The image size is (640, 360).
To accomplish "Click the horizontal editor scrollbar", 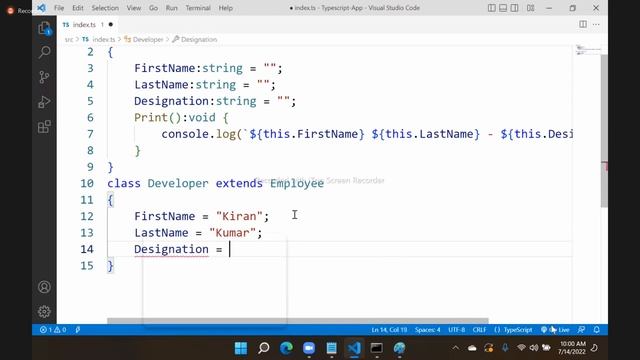I will pos(298,321).
